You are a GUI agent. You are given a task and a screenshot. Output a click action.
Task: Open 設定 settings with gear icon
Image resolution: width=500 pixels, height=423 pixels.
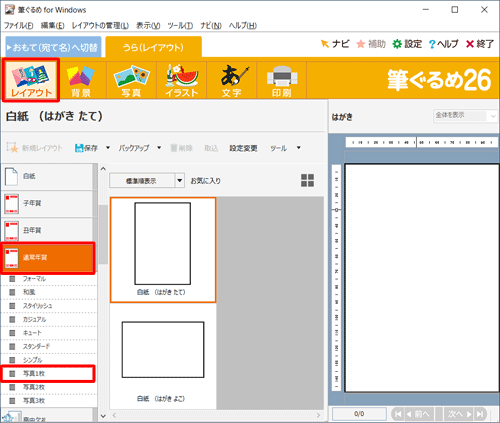pyautogui.click(x=407, y=44)
